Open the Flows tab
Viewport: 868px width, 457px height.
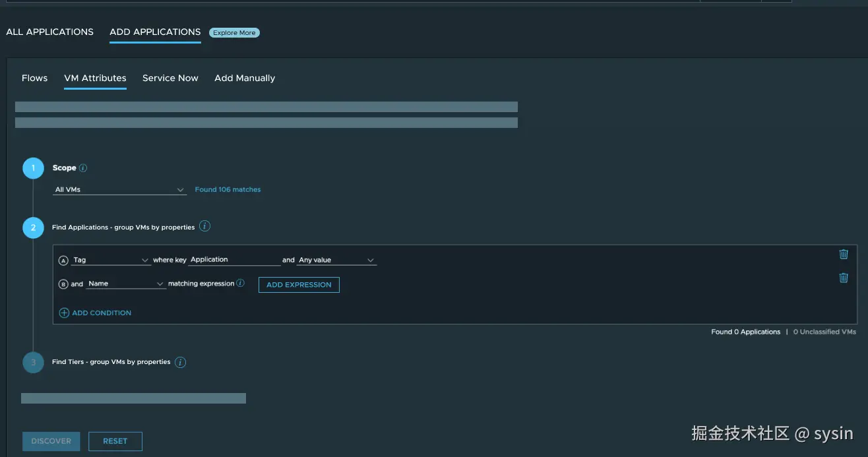35,78
